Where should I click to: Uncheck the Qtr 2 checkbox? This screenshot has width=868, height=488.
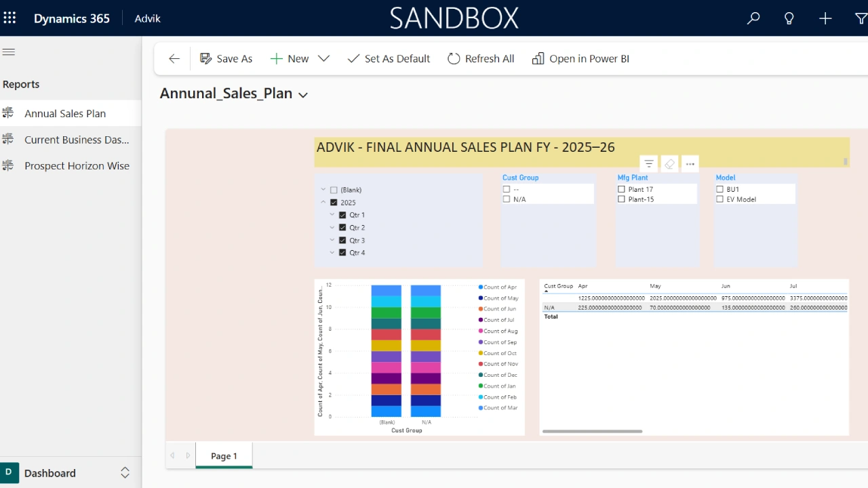(342, 228)
